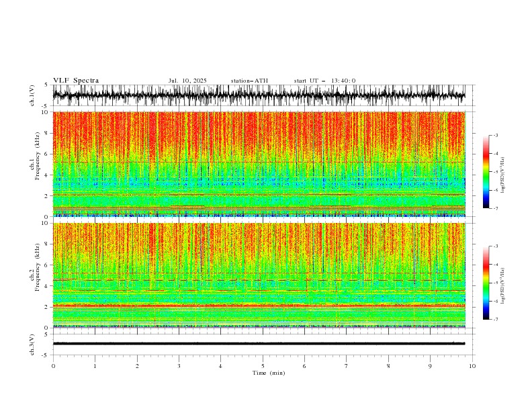Click the time axis tick label "7"
The height and width of the screenshot is (411, 532).
[x=347, y=366]
